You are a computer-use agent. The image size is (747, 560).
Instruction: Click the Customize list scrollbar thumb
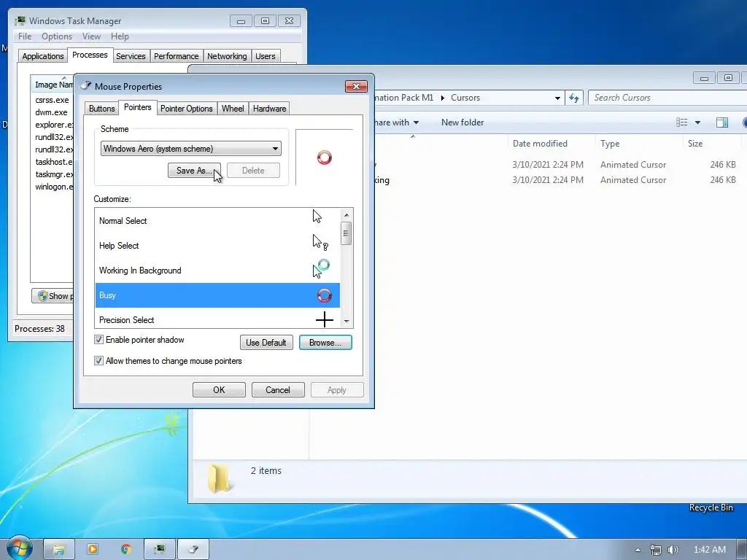coord(346,233)
